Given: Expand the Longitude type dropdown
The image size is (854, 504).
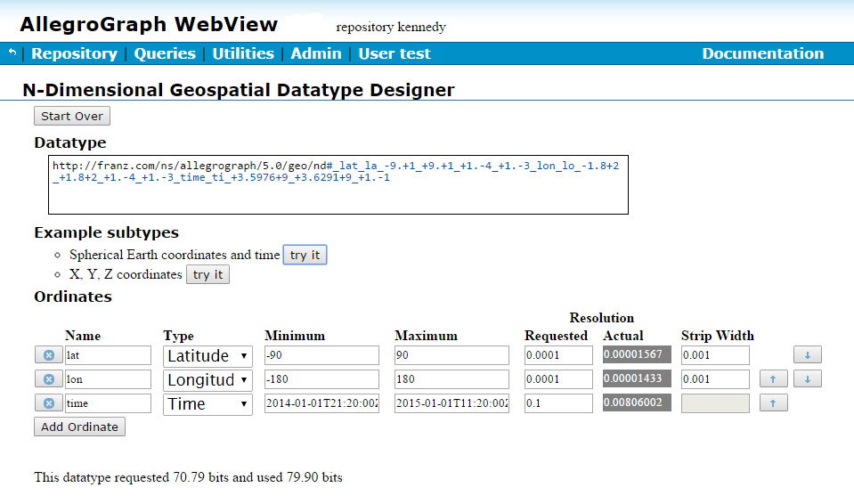Looking at the screenshot, I should (207, 379).
